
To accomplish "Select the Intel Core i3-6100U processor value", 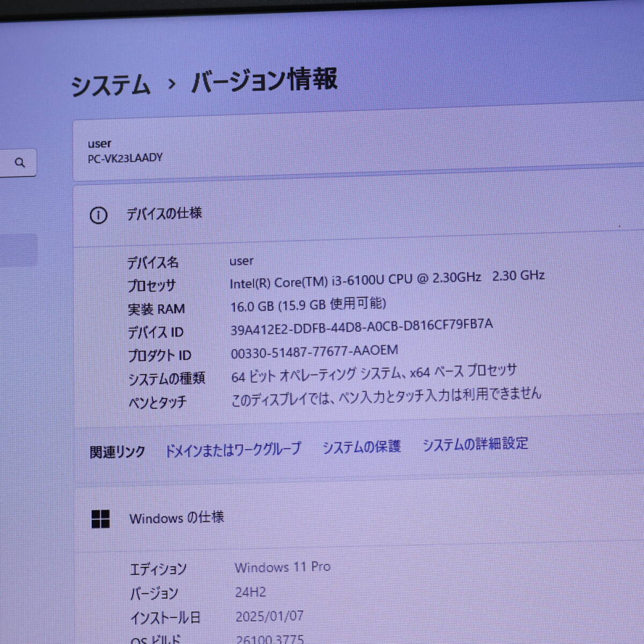I will [x=387, y=279].
